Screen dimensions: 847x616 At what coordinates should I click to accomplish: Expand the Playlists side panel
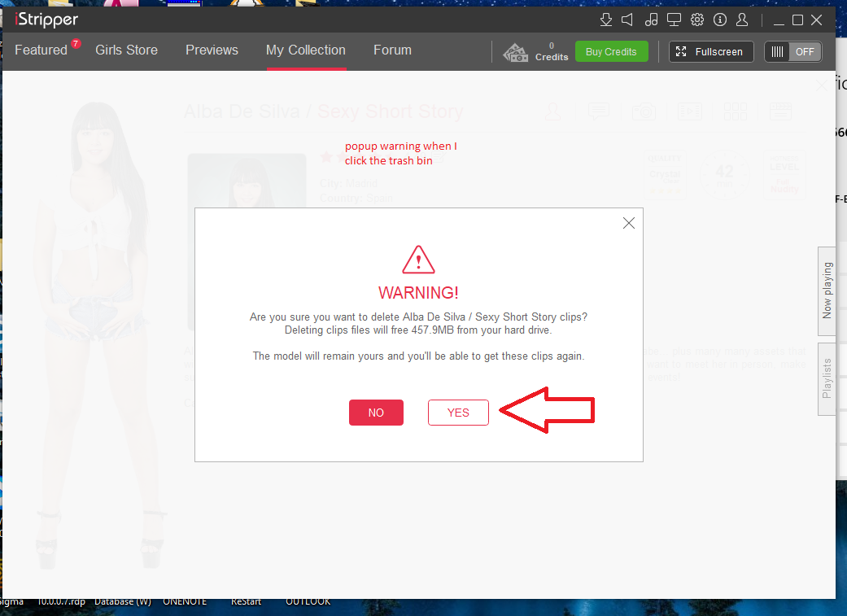click(827, 378)
